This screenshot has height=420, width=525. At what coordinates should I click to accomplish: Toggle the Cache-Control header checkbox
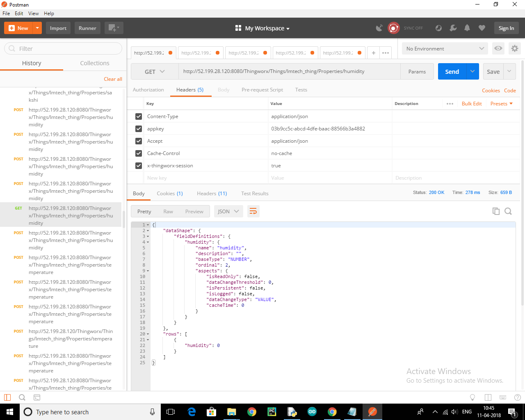139,153
